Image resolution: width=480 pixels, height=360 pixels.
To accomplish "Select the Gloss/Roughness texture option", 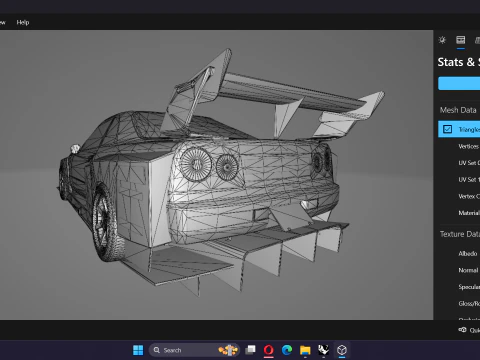I will click(469, 304).
